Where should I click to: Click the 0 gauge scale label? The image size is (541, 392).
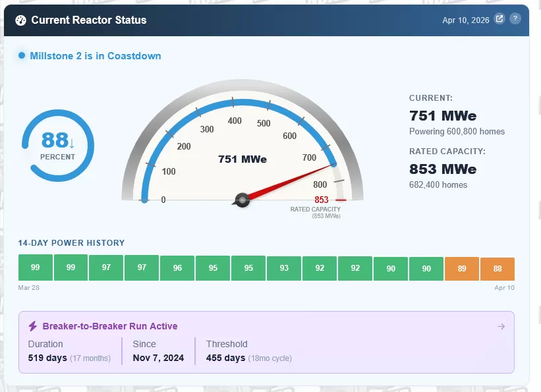point(163,200)
